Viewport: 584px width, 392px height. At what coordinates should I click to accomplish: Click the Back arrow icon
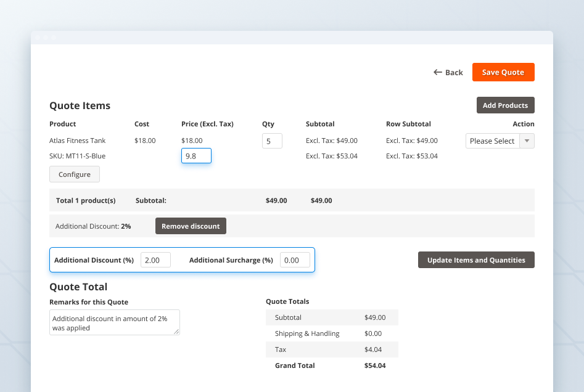click(x=438, y=72)
